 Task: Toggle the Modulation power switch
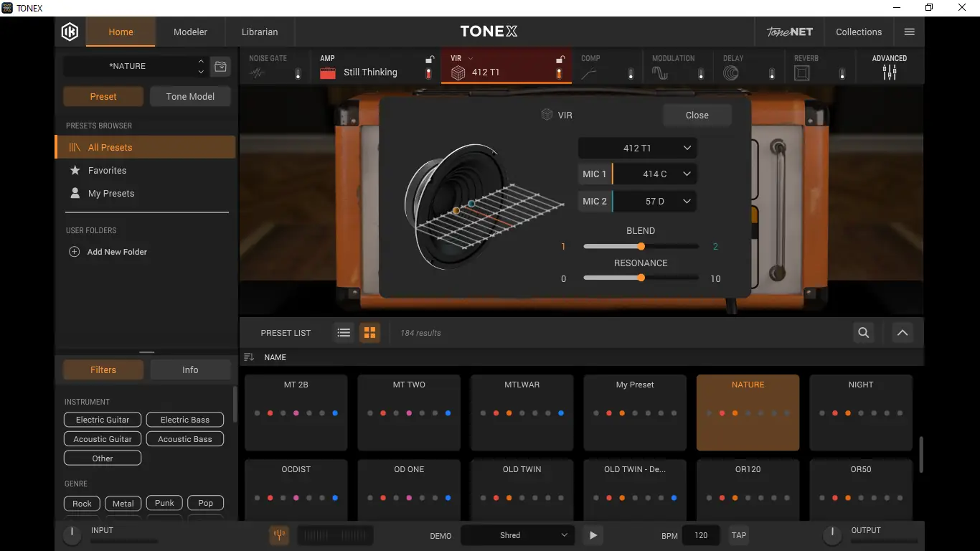pyautogui.click(x=701, y=73)
